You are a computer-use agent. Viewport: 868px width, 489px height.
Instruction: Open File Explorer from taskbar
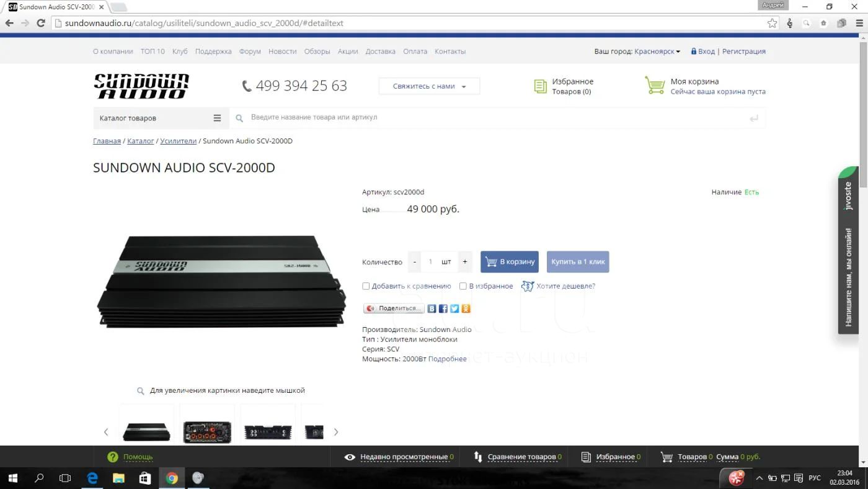118,478
